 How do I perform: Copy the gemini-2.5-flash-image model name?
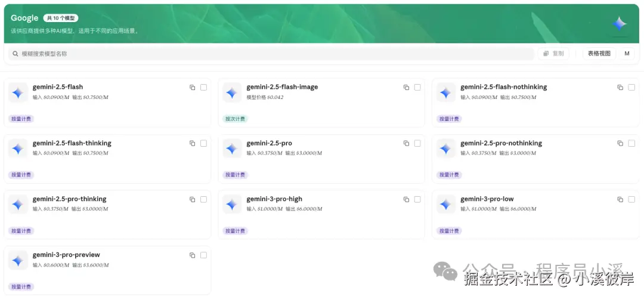point(406,88)
